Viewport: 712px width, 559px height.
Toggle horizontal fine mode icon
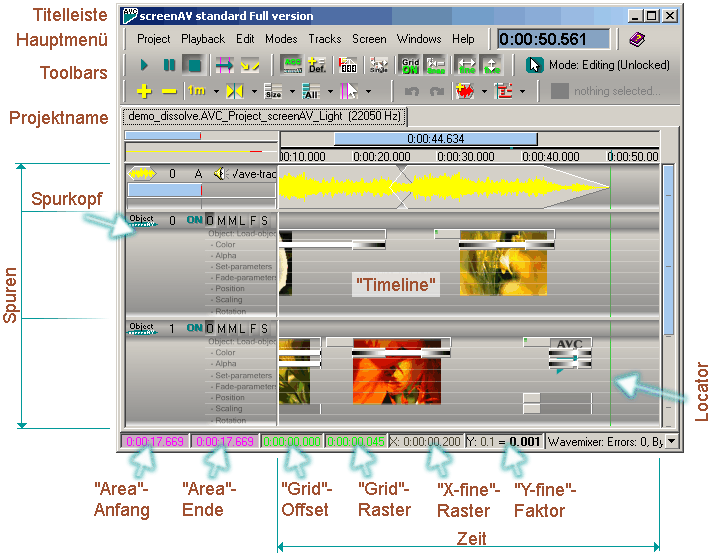[x=467, y=65]
